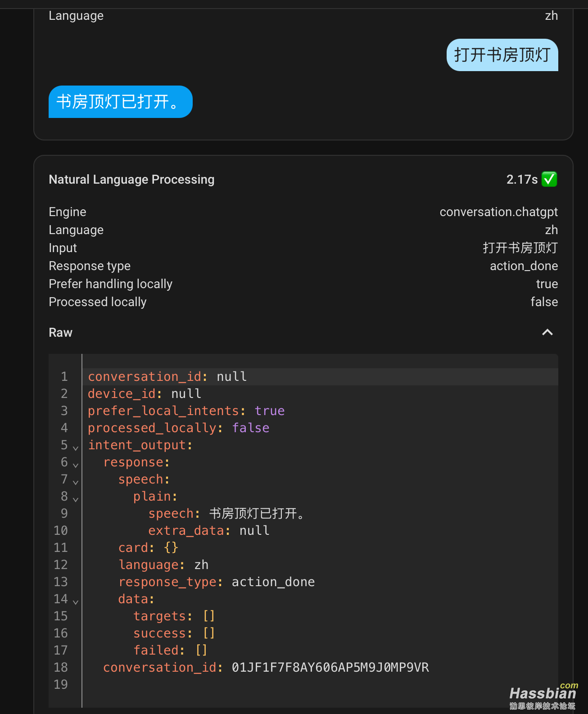The image size is (588, 714).
Task: Click the Raw section label
Action: click(x=60, y=332)
